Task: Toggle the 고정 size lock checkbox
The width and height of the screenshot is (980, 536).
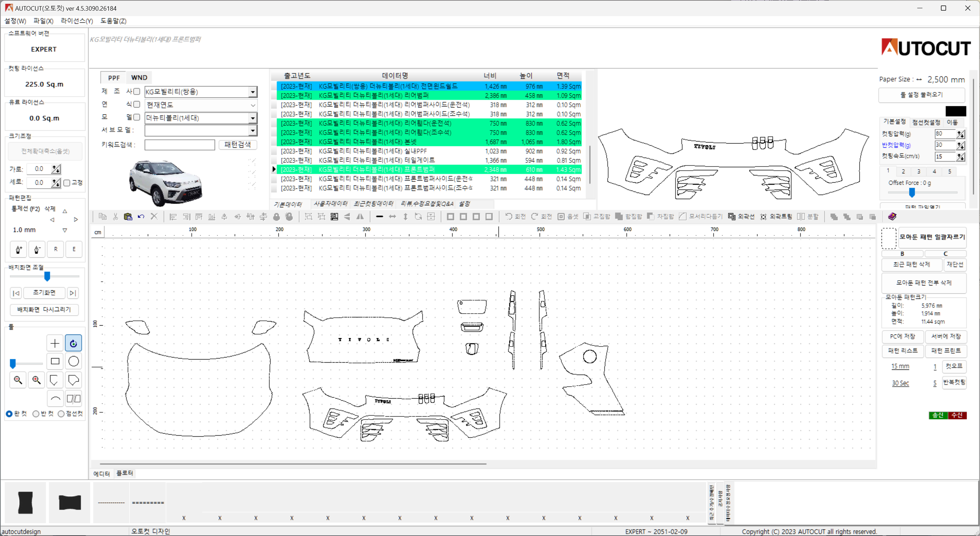Action: tap(67, 183)
